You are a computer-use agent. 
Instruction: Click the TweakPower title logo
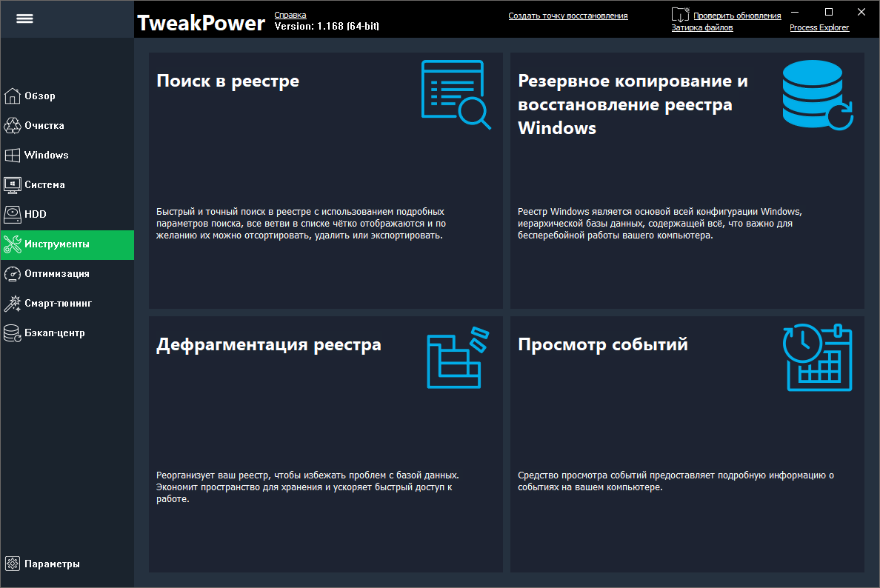(201, 23)
